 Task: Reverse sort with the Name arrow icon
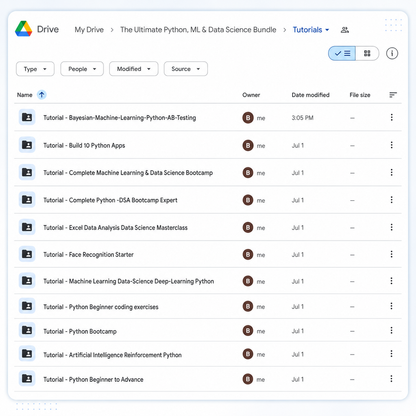pos(41,95)
